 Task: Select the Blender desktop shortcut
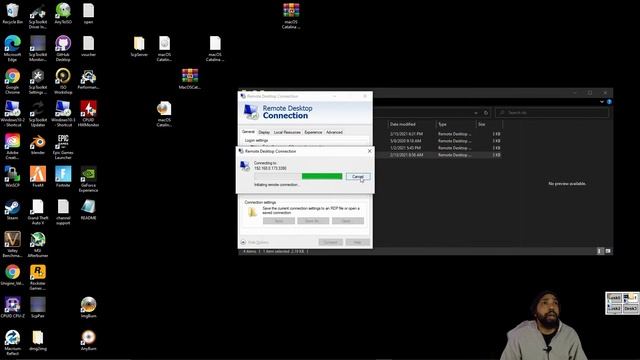[x=38, y=144]
